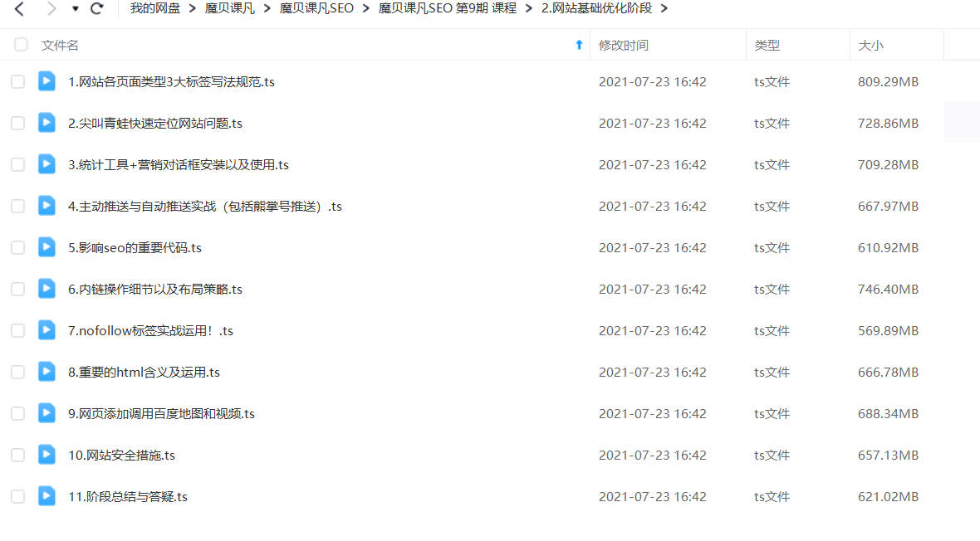This screenshot has height=541, width=980.
Task: Click video icon of 6.内链操作细节以及布局策略.ts
Action: [x=47, y=289]
